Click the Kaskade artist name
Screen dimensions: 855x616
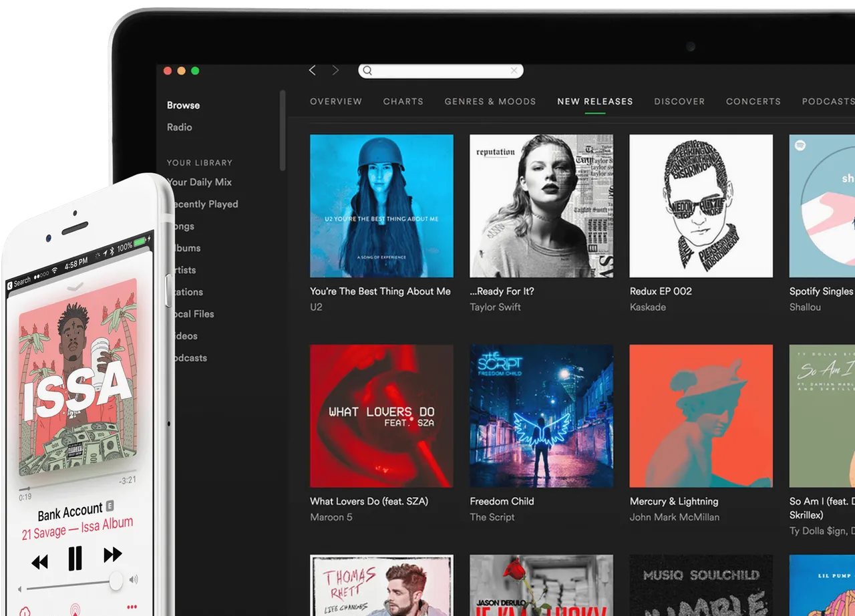click(647, 307)
